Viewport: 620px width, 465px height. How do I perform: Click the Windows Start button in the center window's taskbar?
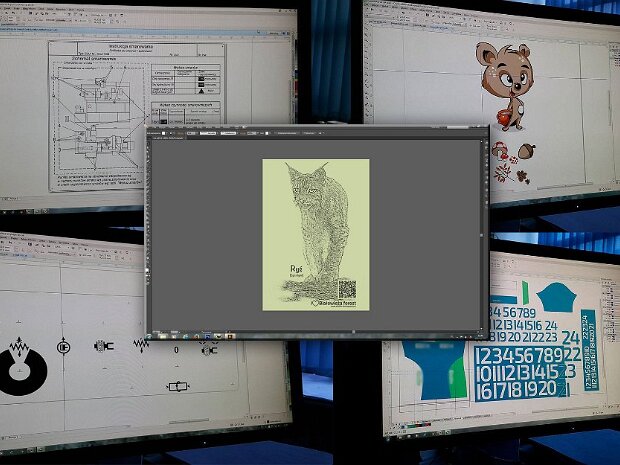tap(151, 336)
